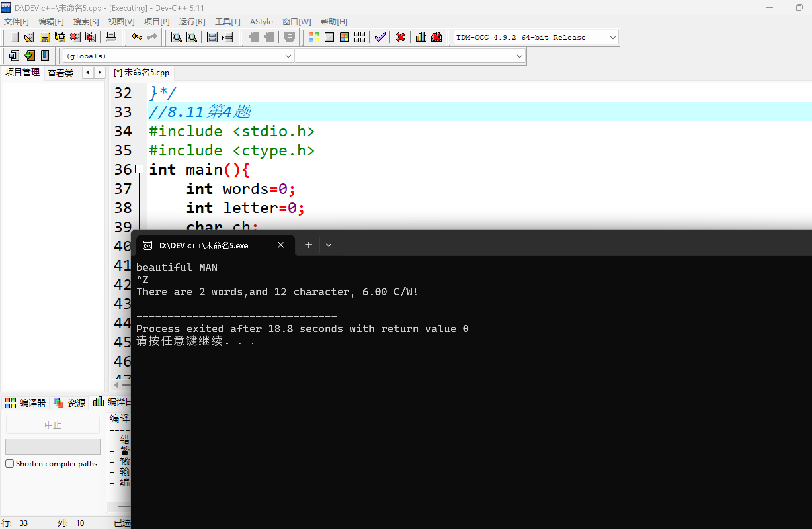Viewport: 812px width, 529px height.
Task: Click the right arrow to scroll sidebar tabs
Action: [100, 72]
